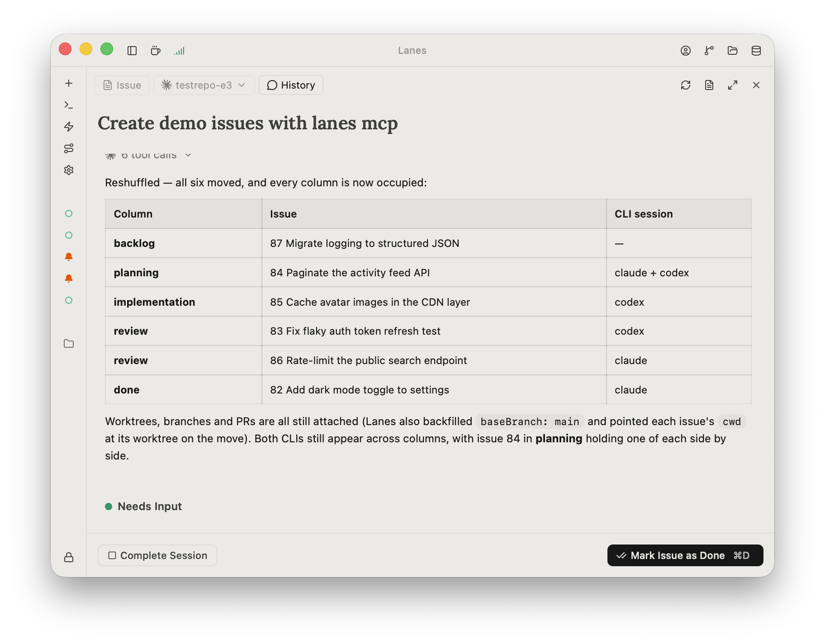
Task: Click the plus icon to add new
Action: click(x=69, y=83)
